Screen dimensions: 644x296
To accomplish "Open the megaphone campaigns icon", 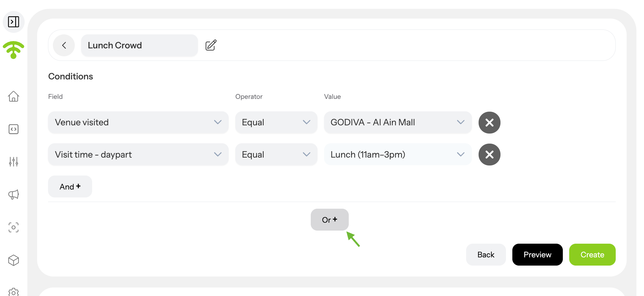I will click(x=13, y=194).
